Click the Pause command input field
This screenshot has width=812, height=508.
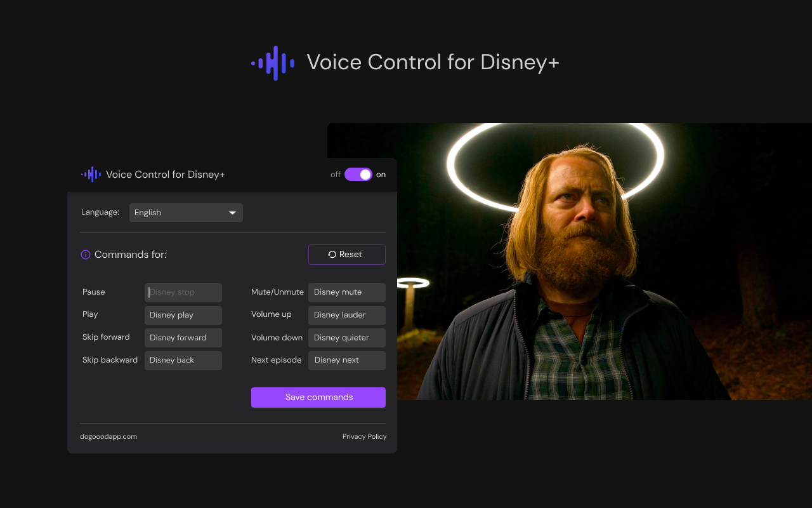point(183,292)
